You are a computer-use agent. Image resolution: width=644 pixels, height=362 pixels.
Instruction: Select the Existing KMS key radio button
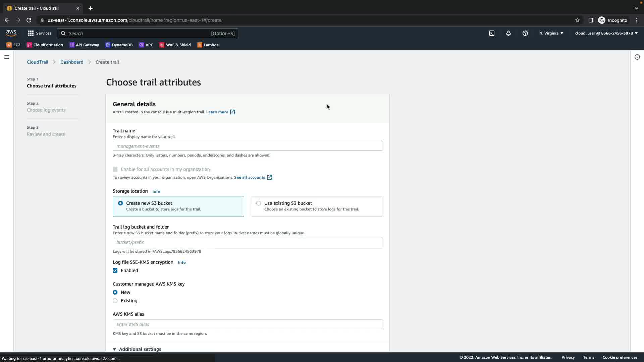click(115, 301)
